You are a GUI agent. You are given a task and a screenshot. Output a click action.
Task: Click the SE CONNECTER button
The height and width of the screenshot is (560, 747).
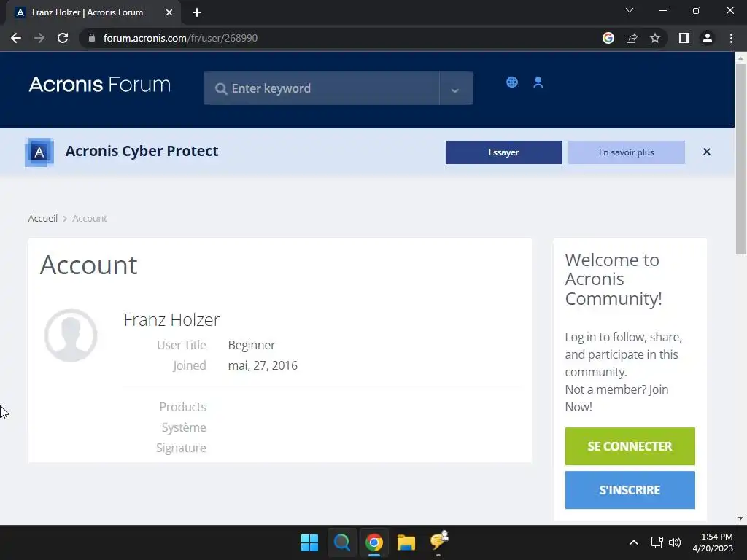(630, 446)
